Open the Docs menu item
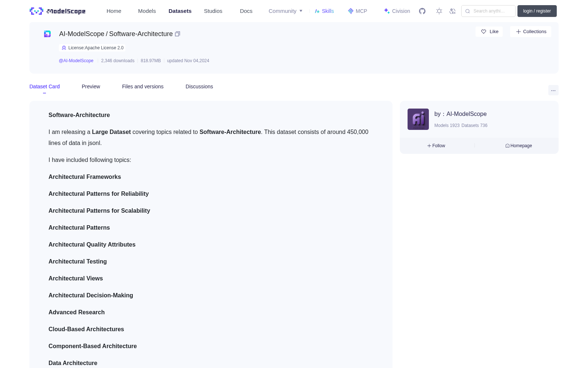 [246, 11]
